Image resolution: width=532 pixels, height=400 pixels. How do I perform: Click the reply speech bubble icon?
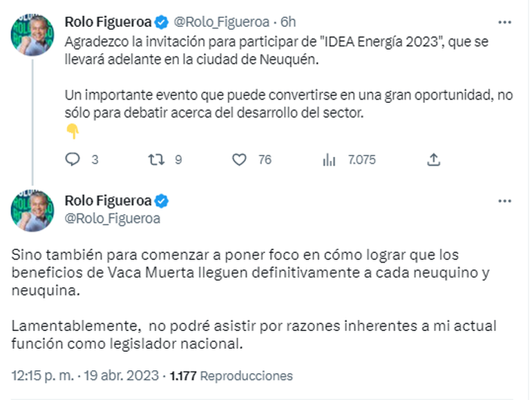[73, 160]
